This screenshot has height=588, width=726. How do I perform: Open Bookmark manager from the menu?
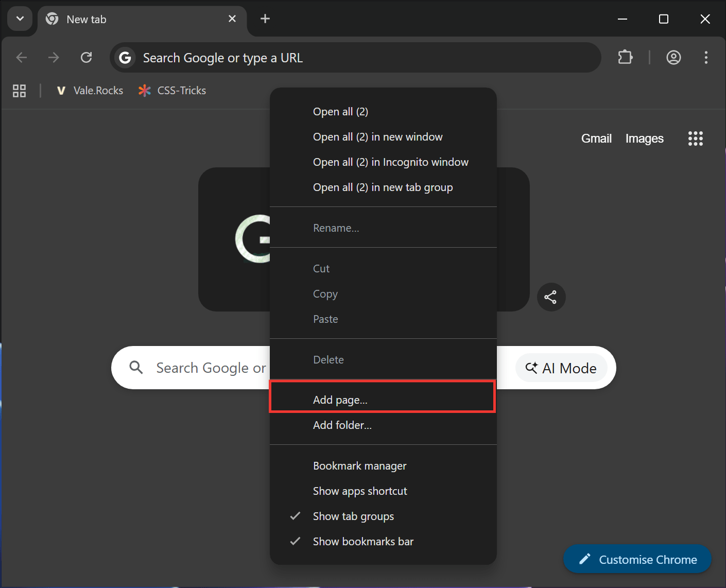[359, 465]
